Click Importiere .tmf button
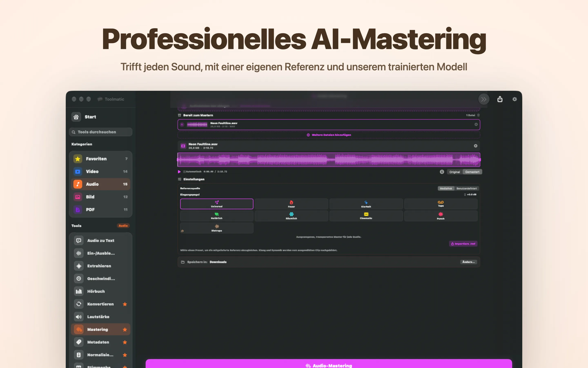Screen dimensions: 588x368 tap(463, 244)
